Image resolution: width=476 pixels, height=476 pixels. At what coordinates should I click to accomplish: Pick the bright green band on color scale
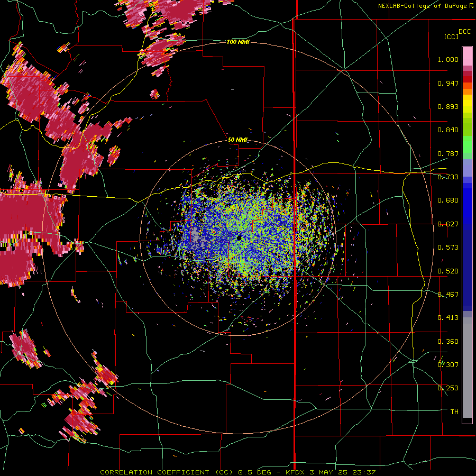(x=467, y=144)
